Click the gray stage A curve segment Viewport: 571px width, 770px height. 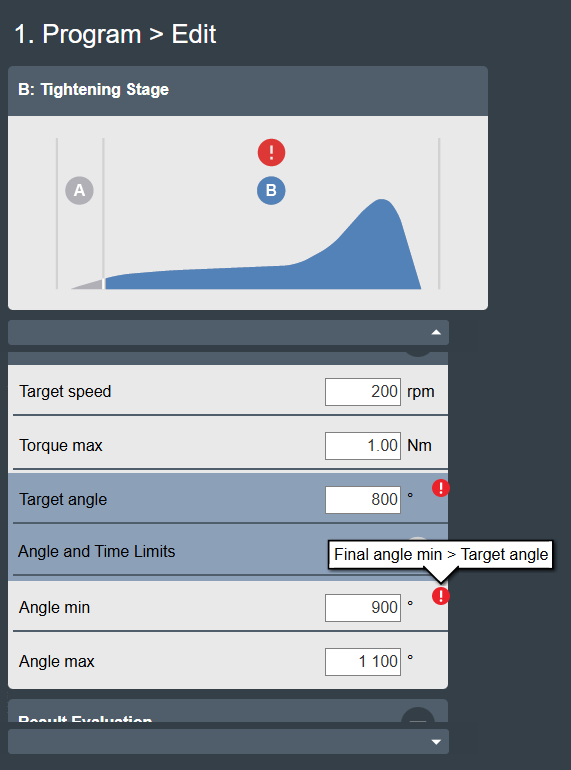pos(87,284)
